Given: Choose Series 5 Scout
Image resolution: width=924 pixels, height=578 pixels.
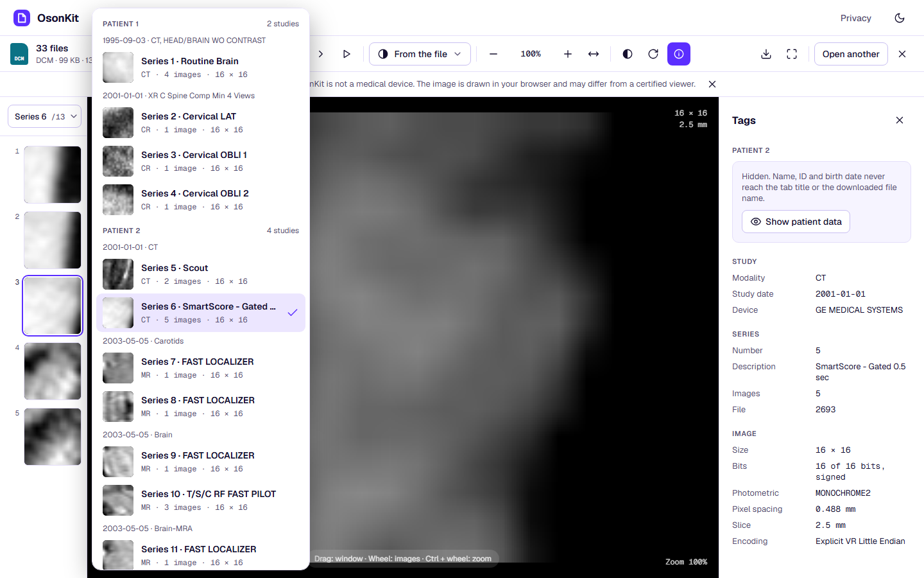Looking at the screenshot, I should click(x=201, y=274).
